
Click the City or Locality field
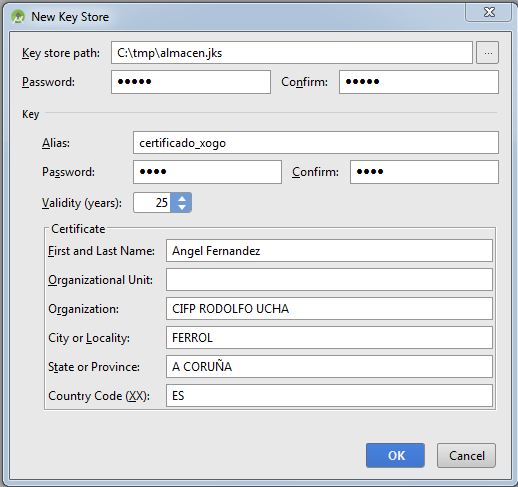[329, 338]
